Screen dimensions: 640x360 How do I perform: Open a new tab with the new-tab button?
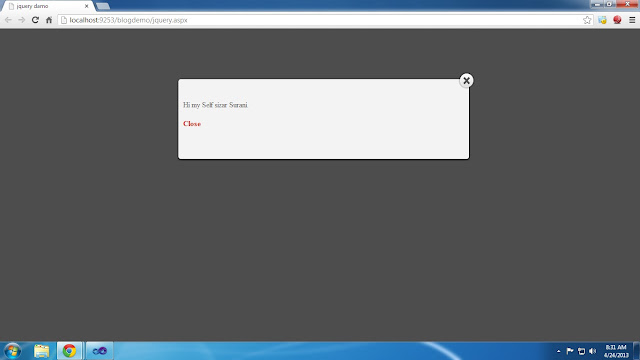(x=103, y=6)
